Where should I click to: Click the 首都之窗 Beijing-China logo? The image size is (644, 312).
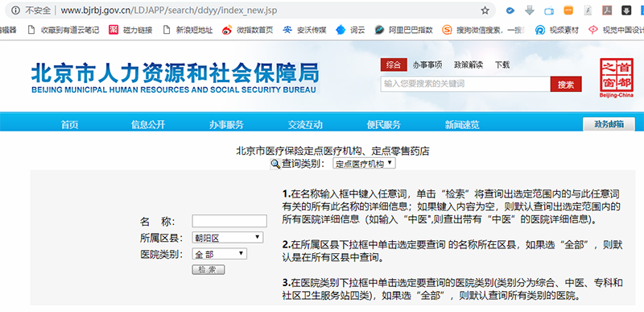[616, 77]
